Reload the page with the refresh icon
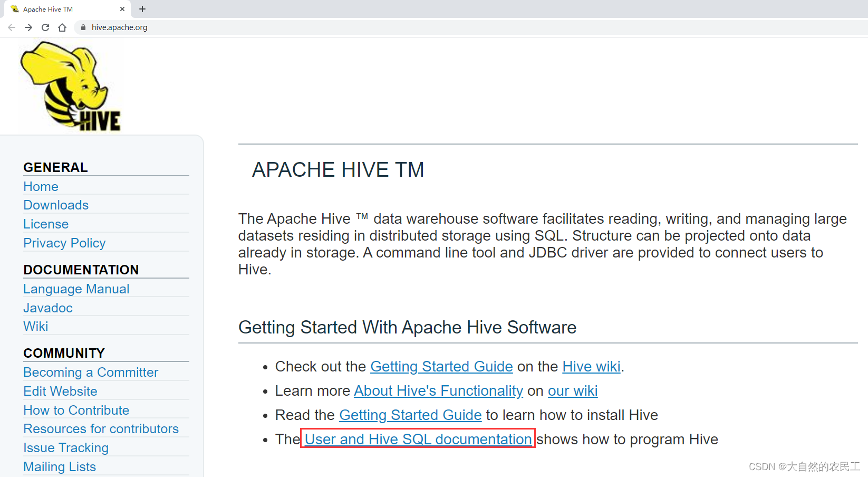868x477 pixels. coord(45,27)
